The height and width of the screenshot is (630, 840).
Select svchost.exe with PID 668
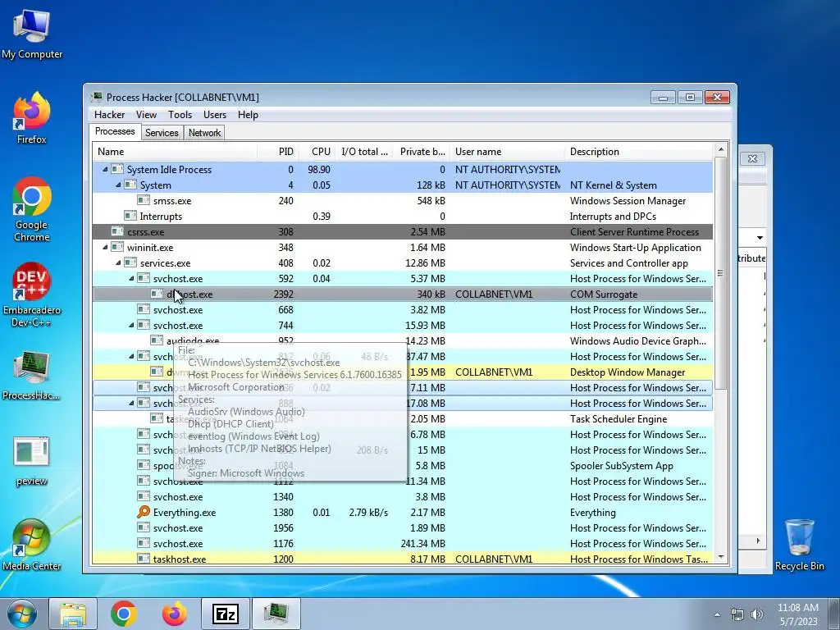click(x=403, y=309)
